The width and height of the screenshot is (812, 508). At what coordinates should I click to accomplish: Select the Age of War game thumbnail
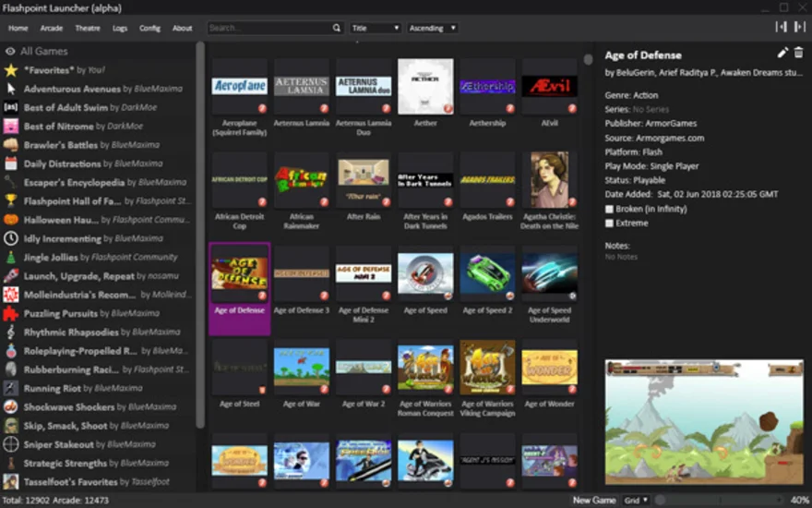click(302, 367)
